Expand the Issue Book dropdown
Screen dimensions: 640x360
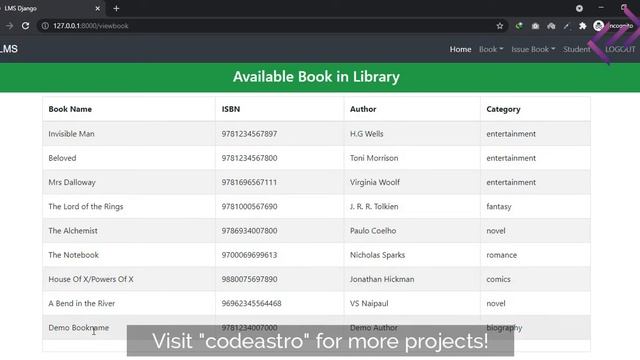(x=533, y=49)
